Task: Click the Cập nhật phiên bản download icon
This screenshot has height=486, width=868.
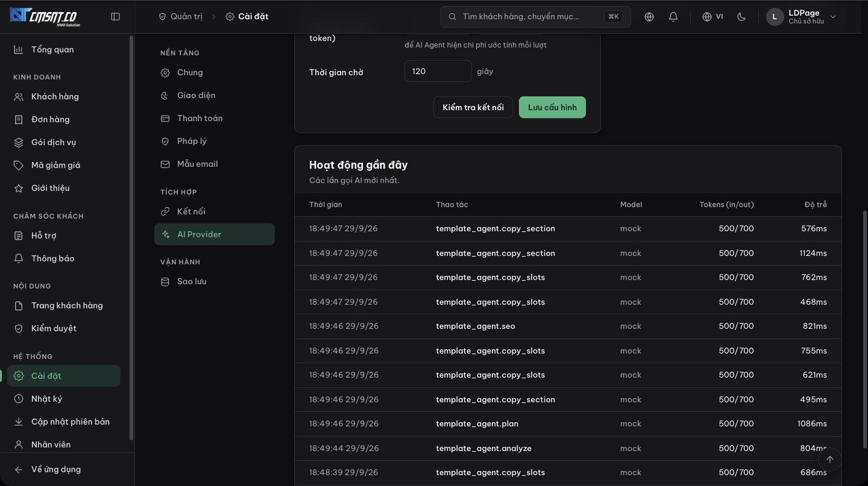Action: 19,422
